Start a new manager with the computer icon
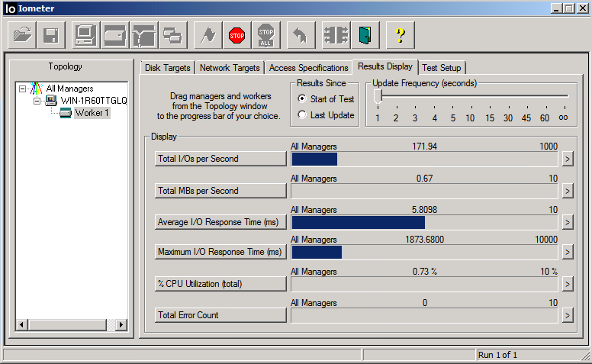 pyautogui.click(x=85, y=36)
